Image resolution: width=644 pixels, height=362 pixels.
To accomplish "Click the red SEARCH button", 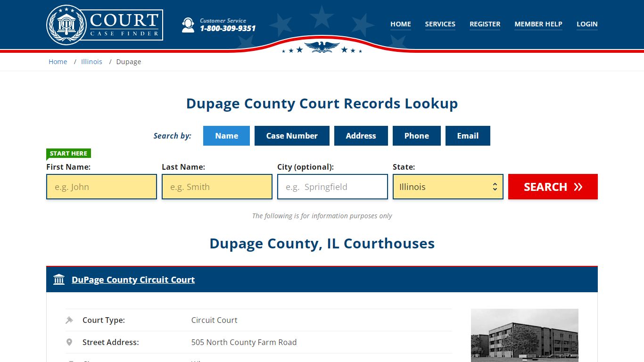I will [x=553, y=187].
